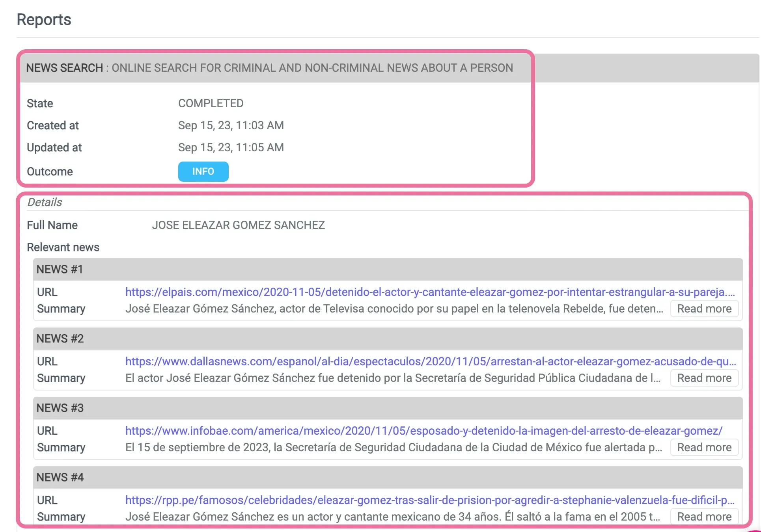Select the full name JOSE ELEAZAR GOMEZ SANCHEZ

(x=239, y=225)
